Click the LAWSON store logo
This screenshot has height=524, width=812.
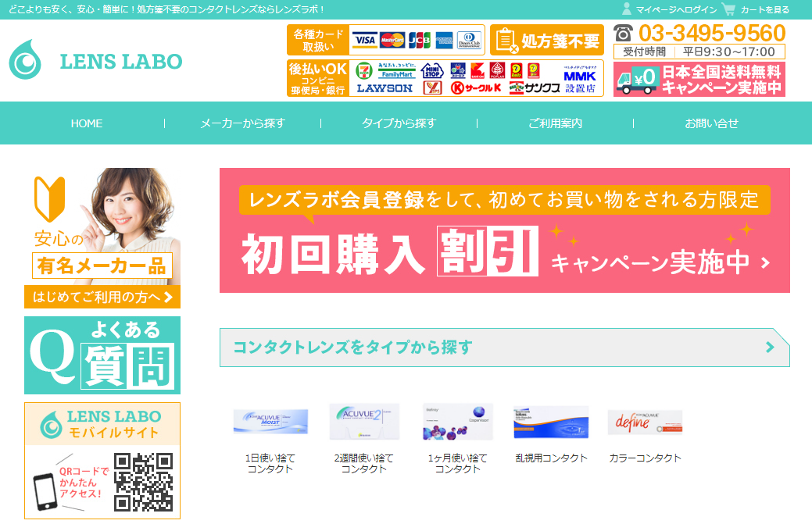tap(385, 88)
